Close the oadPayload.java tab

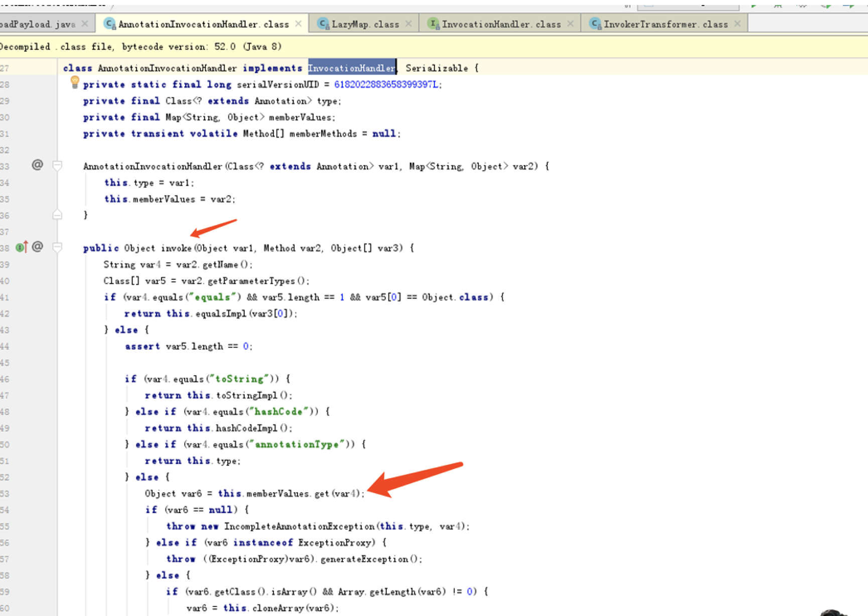[x=85, y=24]
